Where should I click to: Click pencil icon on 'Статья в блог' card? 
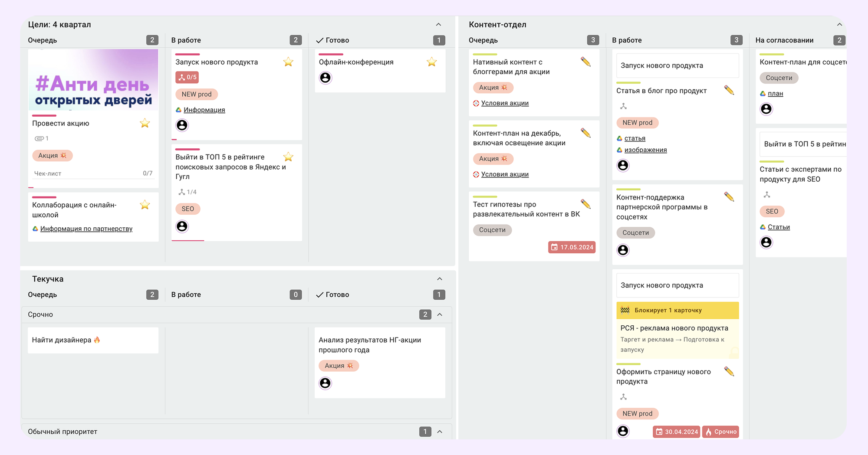click(729, 90)
